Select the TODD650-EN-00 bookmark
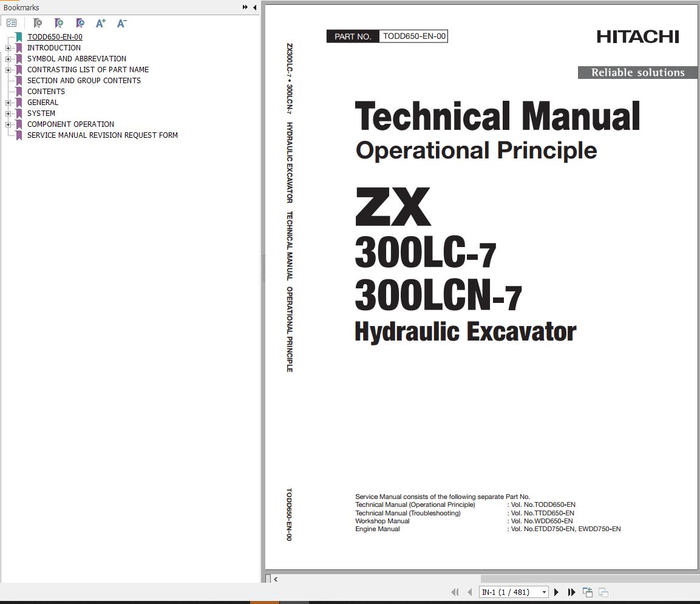This screenshot has width=700, height=604. click(x=55, y=36)
